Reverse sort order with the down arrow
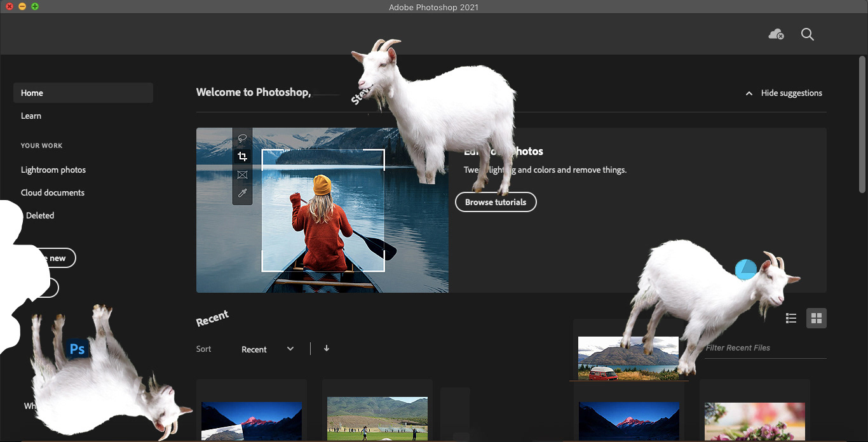This screenshot has height=442, width=868. click(x=327, y=348)
